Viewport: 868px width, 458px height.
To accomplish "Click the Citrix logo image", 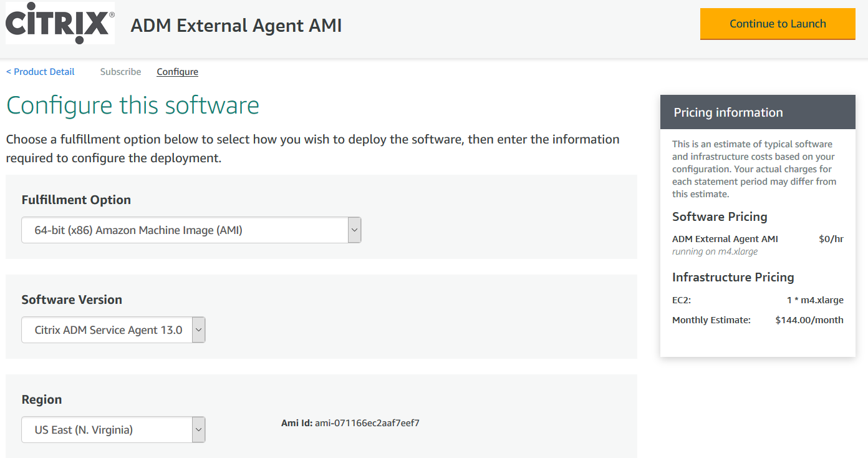I will [60, 23].
